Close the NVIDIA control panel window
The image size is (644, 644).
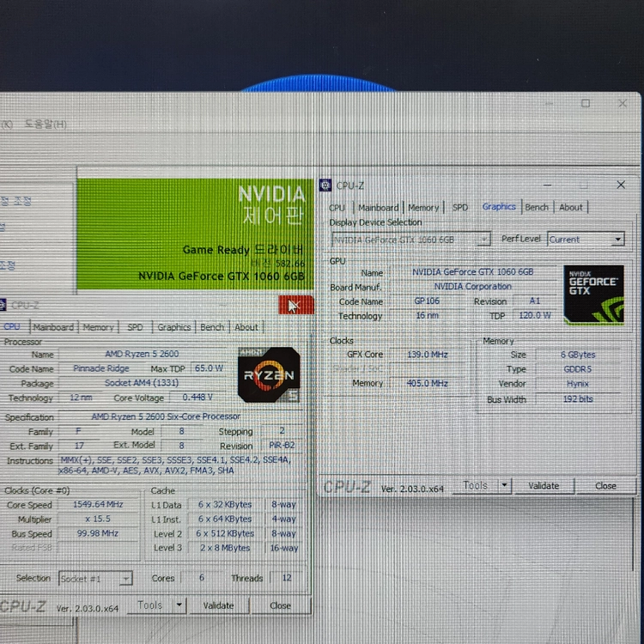[623, 104]
